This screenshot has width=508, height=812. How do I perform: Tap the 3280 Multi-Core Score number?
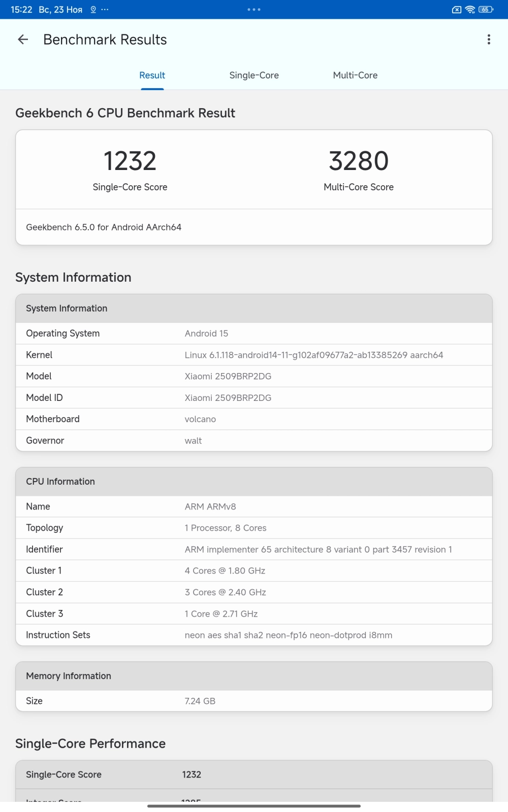click(359, 161)
